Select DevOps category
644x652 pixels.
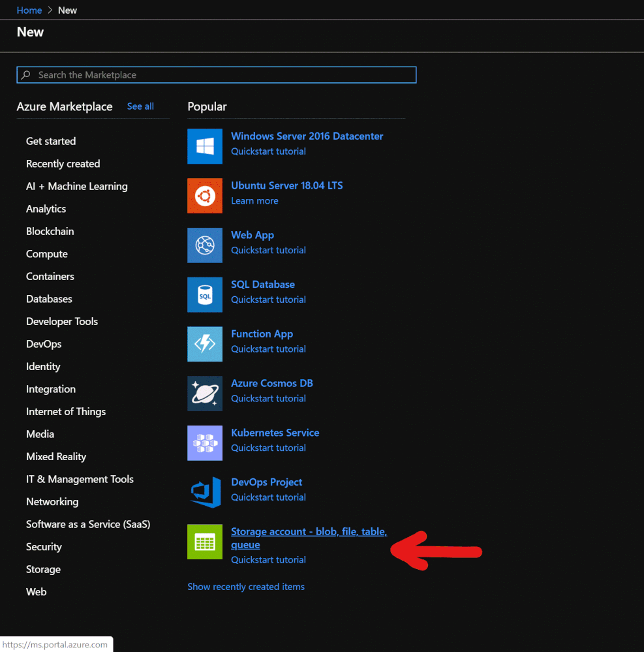(x=44, y=345)
